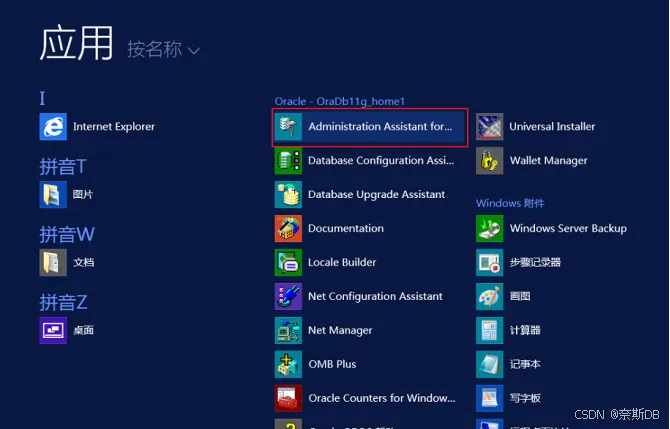Click the 文档 label text
Viewport: 670px width, 429px height.
(83, 262)
